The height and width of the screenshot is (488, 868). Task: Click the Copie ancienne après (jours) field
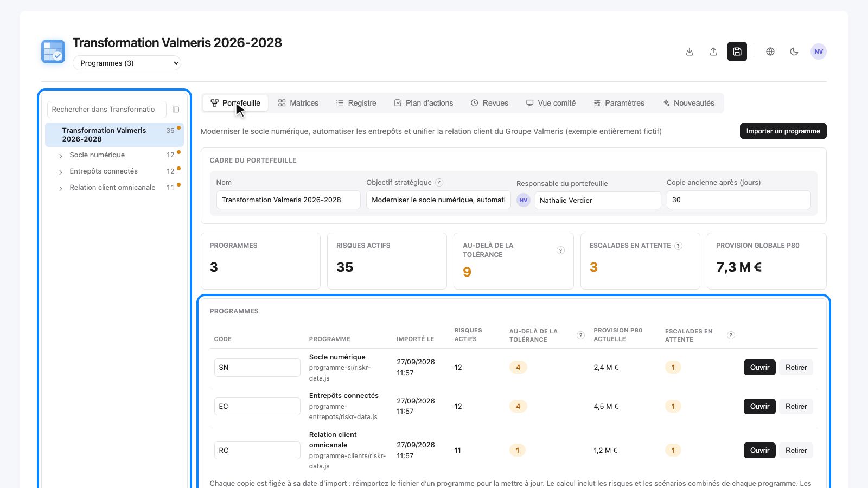pyautogui.click(x=738, y=200)
